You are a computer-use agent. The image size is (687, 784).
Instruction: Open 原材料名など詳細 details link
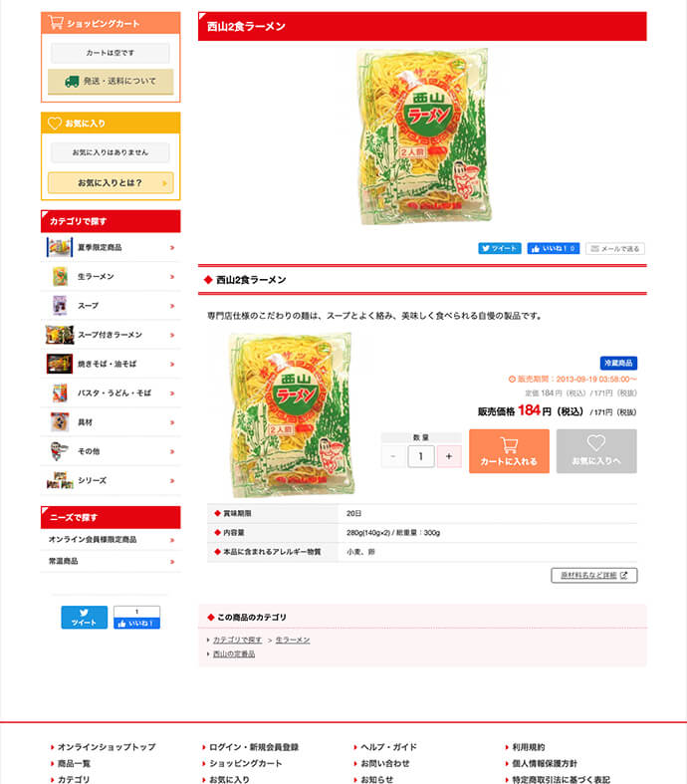[x=594, y=575]
